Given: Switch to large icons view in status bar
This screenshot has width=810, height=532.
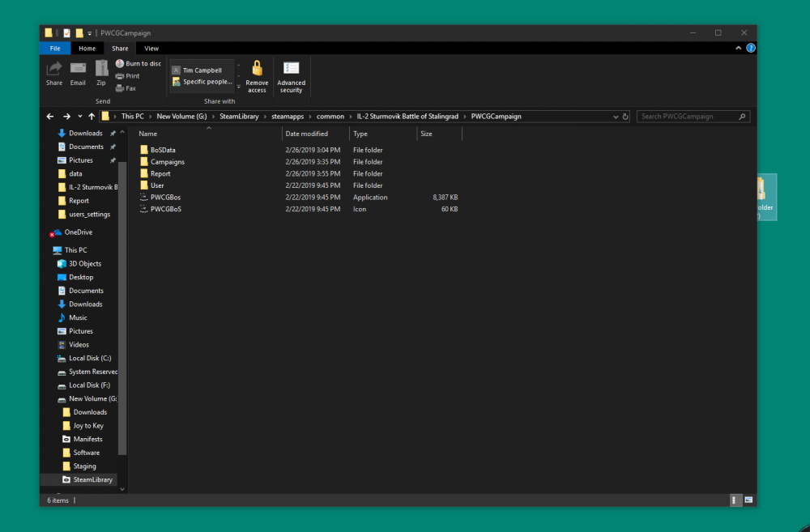Looking at the screenshot, I should [x=748, y=500].
